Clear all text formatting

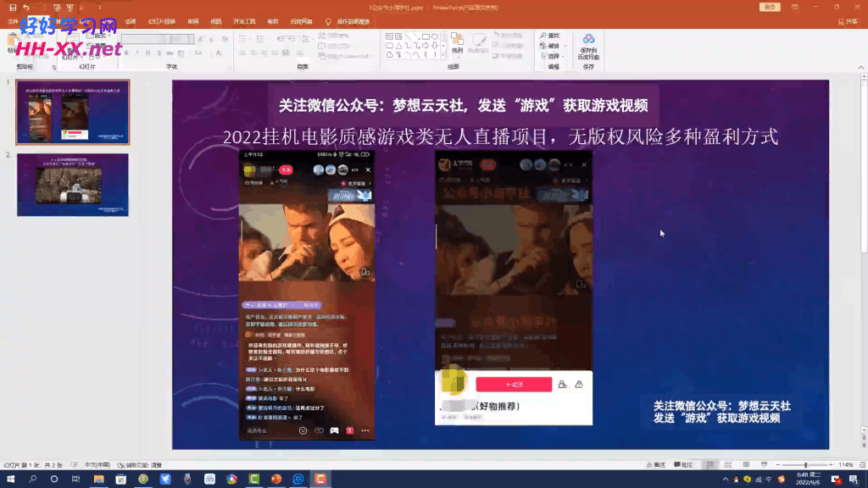[225, 39]
